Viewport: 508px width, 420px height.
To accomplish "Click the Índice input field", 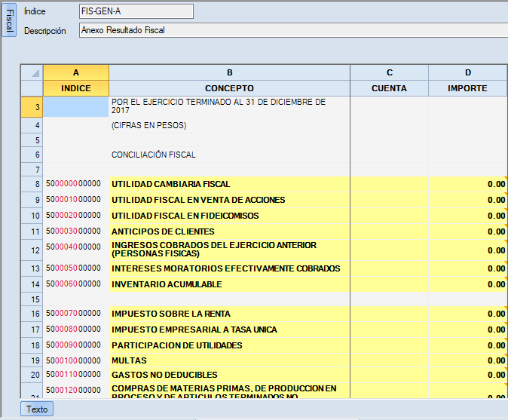I will pos(136,11).
